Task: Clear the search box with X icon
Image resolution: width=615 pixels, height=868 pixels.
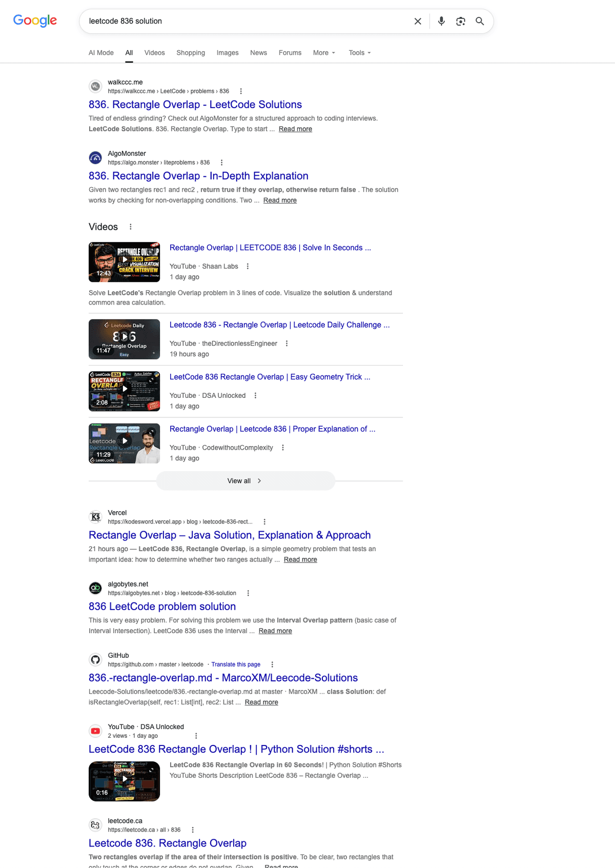Action: [418, 21]
